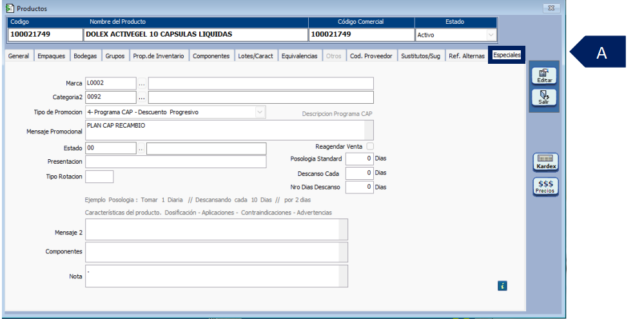The width and height of the screenshot is (644, 319).
Task: Open the Lotes/Caract tab
Action: 255,56
